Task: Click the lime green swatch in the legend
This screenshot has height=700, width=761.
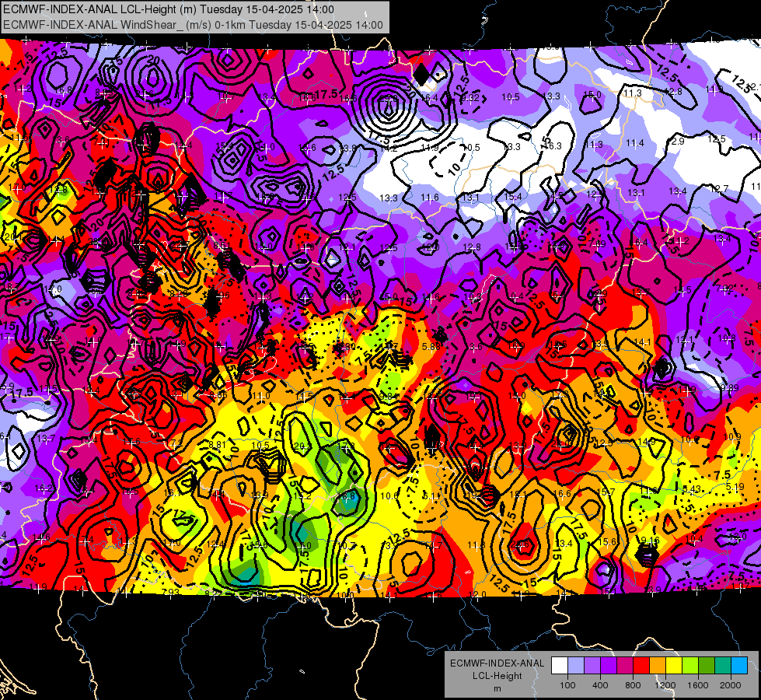Action: click(x=690, y=666)
